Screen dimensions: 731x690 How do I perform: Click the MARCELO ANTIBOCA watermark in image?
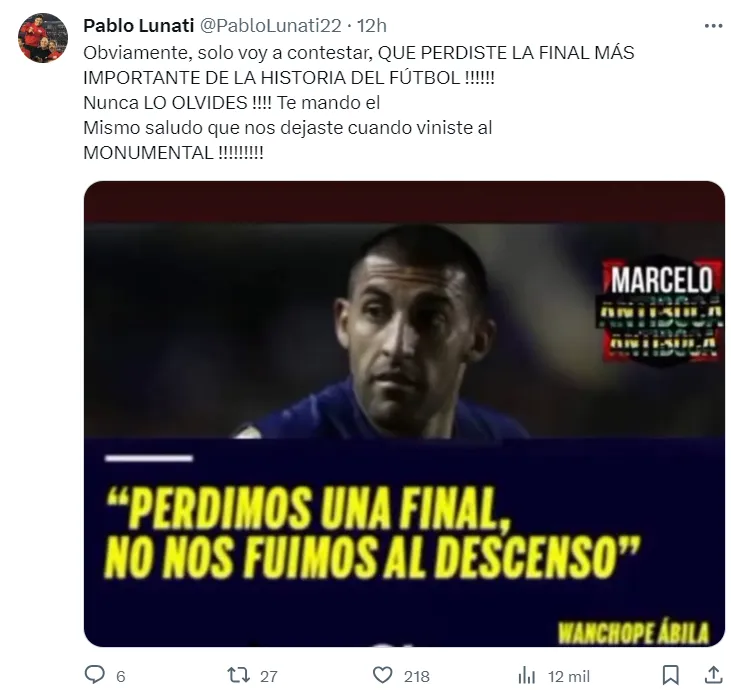(661, 310)
